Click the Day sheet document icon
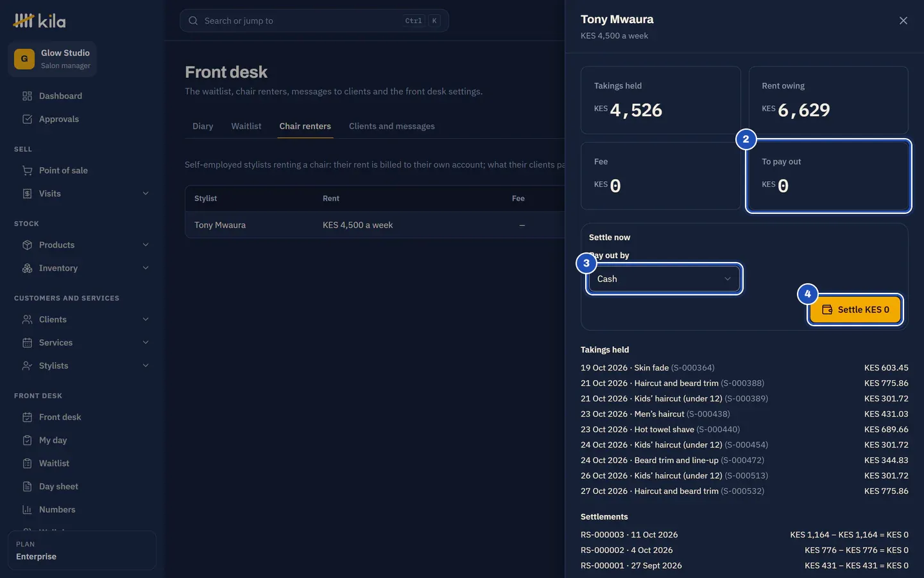Viewport: 924px width, 578px height. [27, 487]
